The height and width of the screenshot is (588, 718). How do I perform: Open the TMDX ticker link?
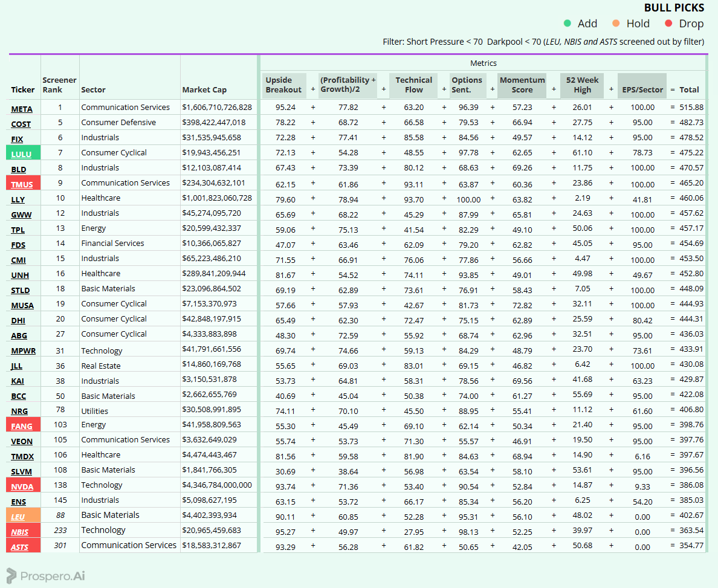click(22, 457)
